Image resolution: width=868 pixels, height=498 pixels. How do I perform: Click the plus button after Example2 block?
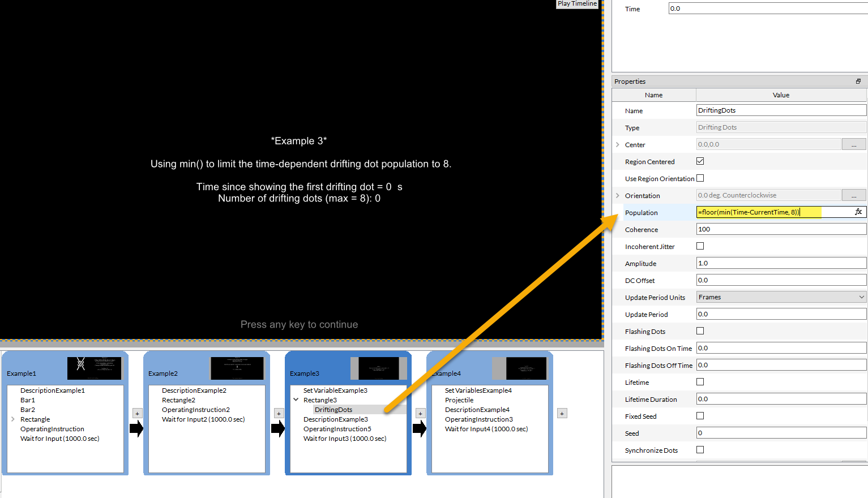tap(279, 414)
